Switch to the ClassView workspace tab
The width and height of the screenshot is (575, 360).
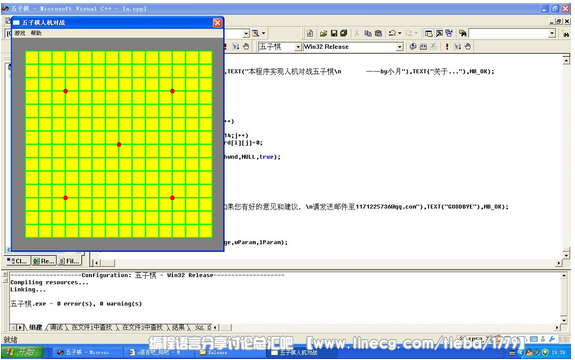click(18, 261)
